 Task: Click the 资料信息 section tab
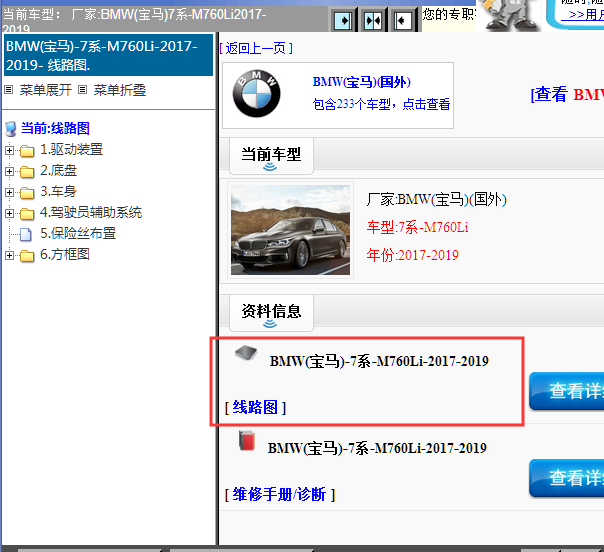click(271, 313)
